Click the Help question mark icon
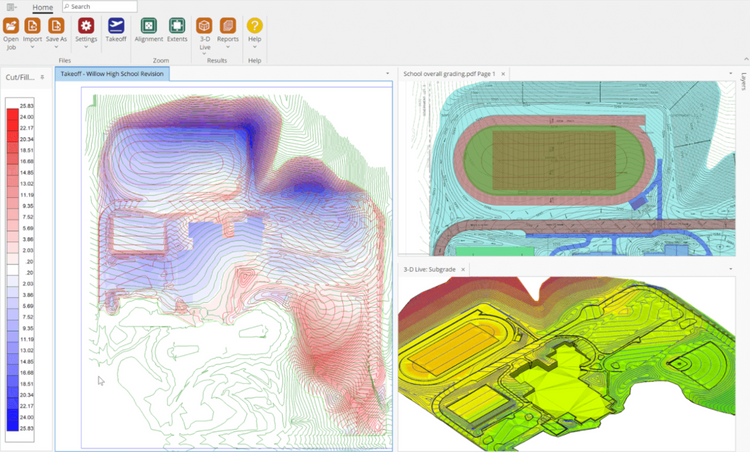Viewport: 750px width, 452px height. [x=254, y=25]
